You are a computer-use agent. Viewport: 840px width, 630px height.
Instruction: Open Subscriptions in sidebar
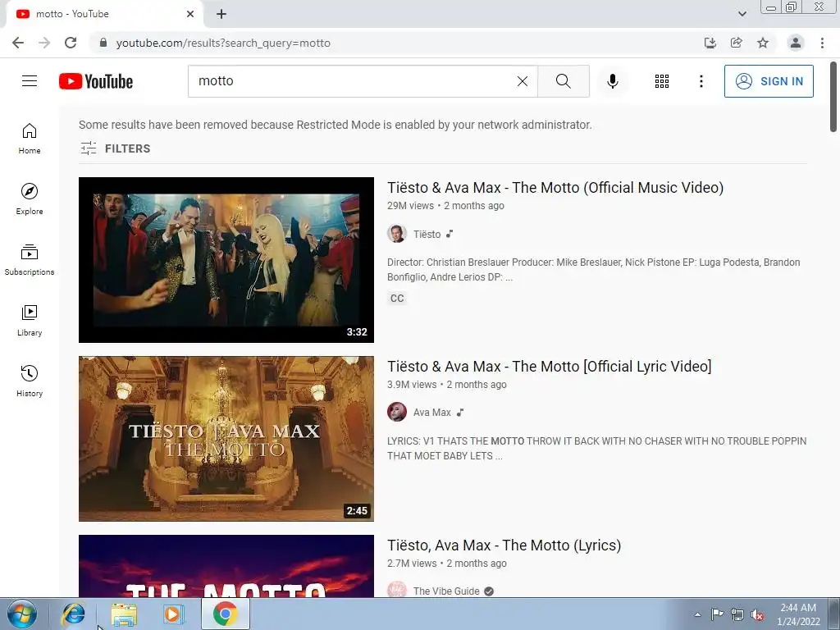tap(30, 260)
